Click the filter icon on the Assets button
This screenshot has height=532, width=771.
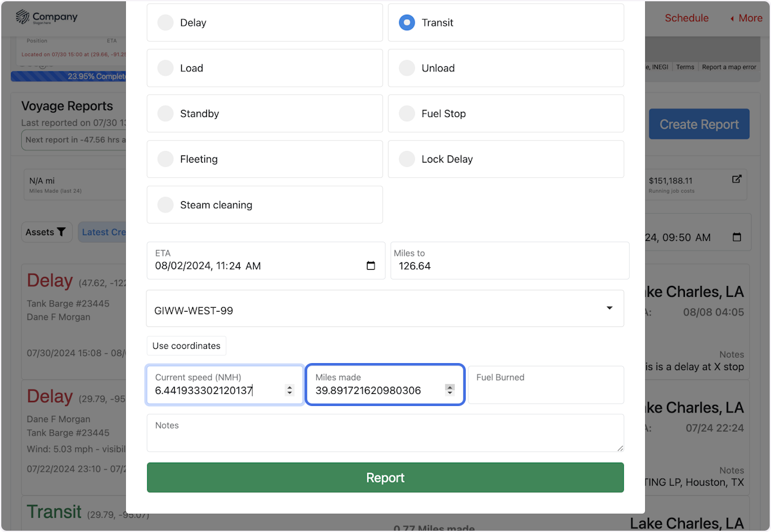pos(60,232)
